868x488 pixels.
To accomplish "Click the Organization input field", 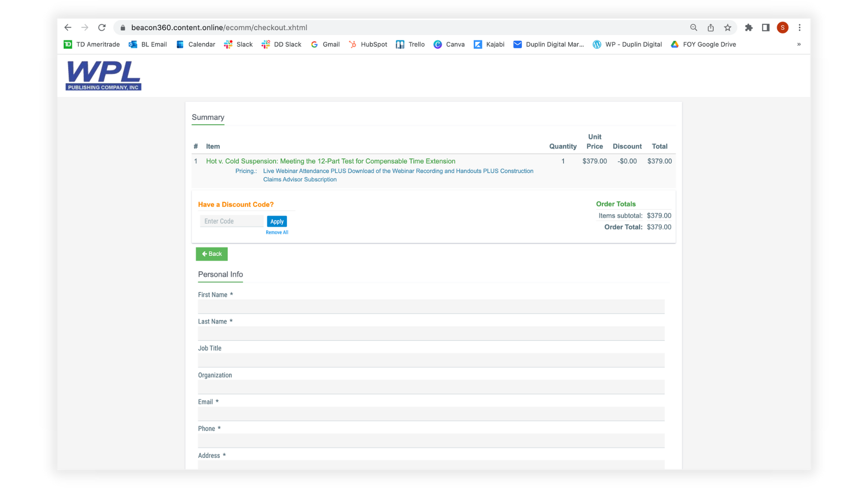I will (431, 387).
